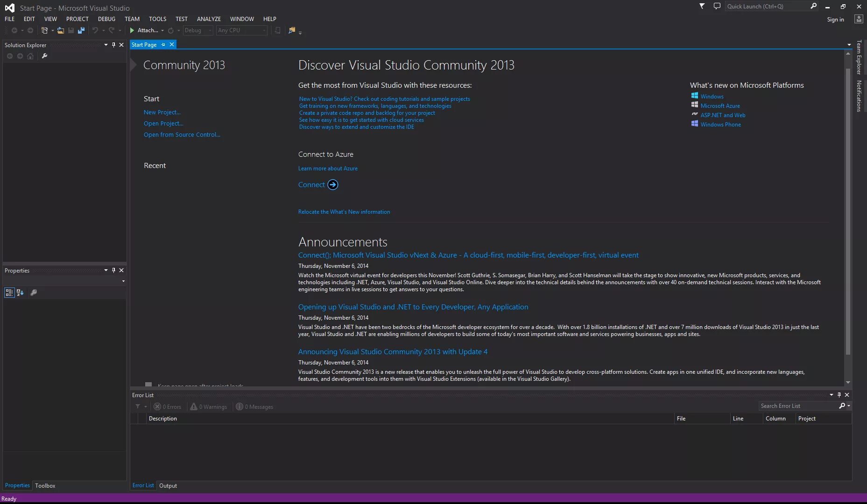Click the Open Project... link

[x=163, y=124]
